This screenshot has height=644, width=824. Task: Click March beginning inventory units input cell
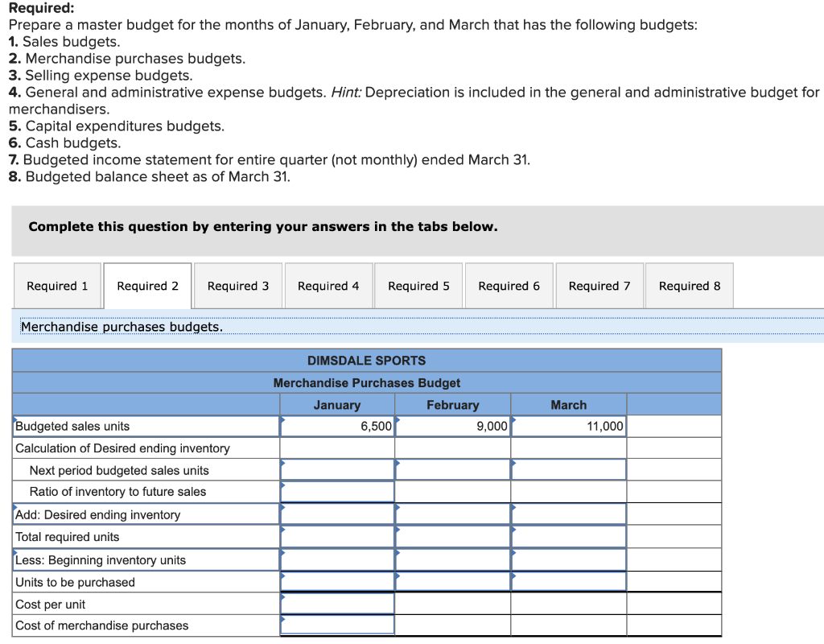[x=568, y=559]
